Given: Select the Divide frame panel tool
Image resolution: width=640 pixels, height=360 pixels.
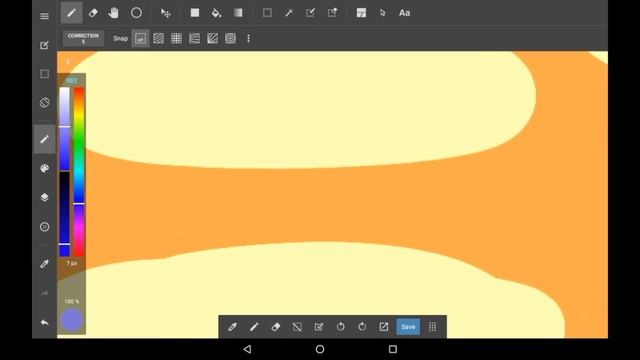Looking at the screenshot, I should point(361,13).
